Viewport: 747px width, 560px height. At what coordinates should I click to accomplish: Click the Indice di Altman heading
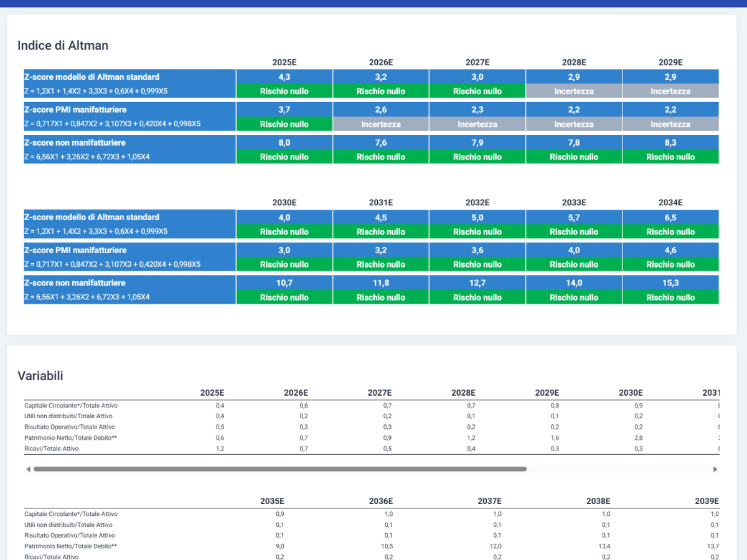point(63,45)
